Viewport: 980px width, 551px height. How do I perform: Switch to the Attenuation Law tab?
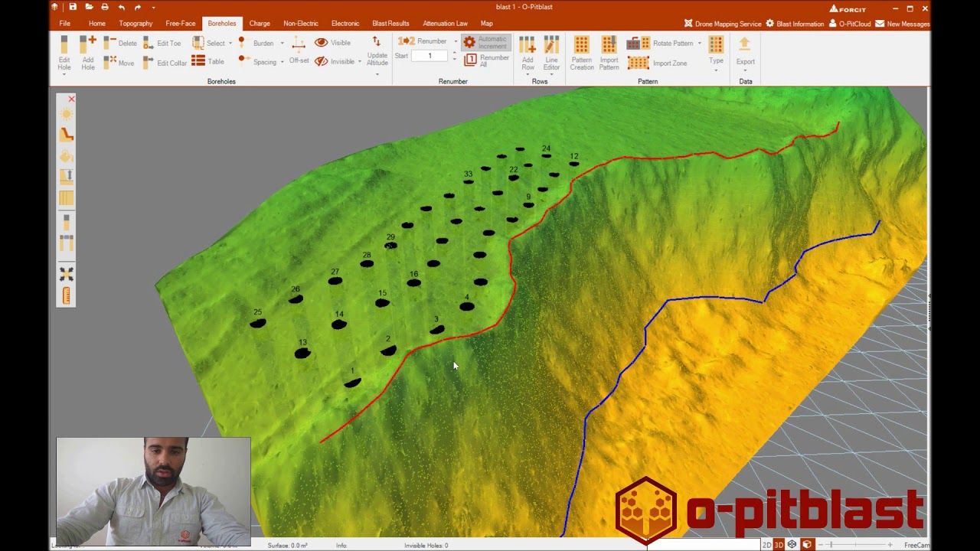pos(445,24)
